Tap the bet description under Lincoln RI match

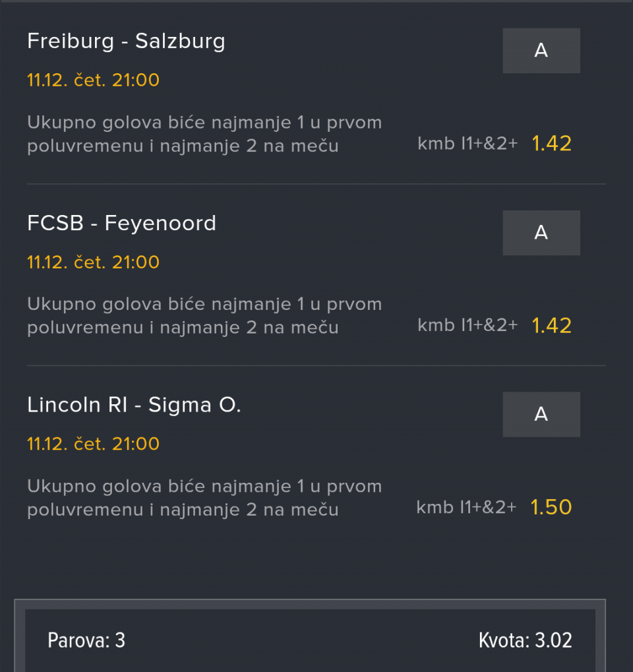204,498
